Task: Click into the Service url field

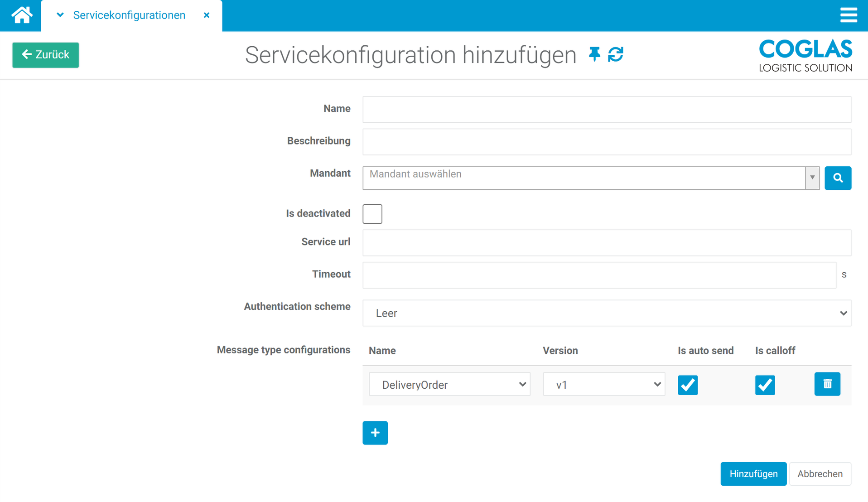Action: [x=607, y=243]
